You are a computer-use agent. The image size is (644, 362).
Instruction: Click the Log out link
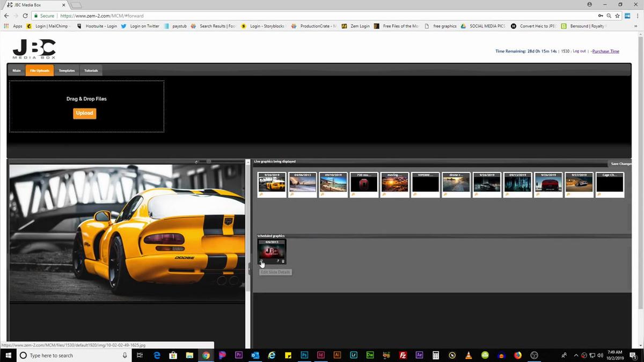tap(579, 52)
